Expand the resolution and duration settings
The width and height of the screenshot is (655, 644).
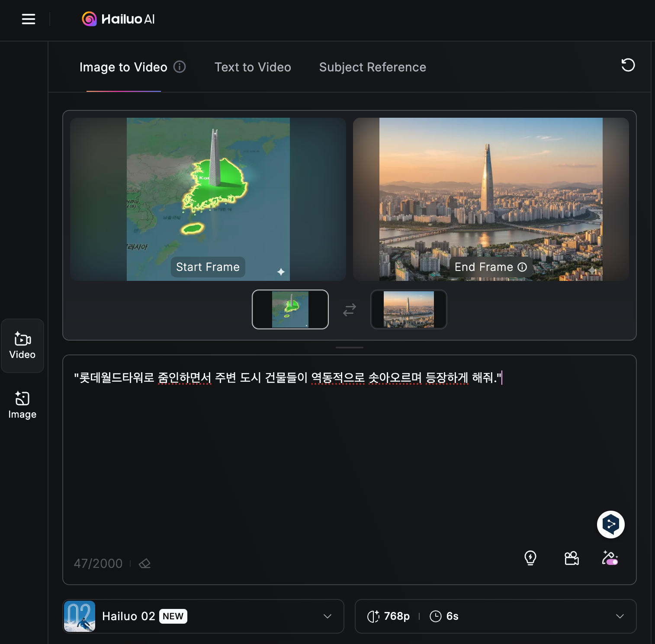(x=620, y=616)
